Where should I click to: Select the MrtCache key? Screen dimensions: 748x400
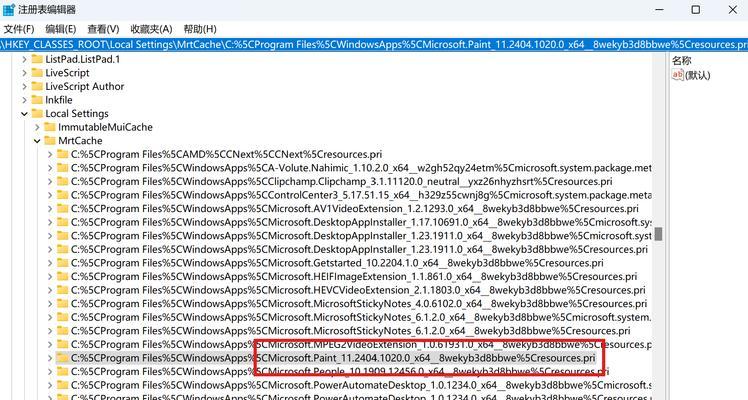coord(80,141)
